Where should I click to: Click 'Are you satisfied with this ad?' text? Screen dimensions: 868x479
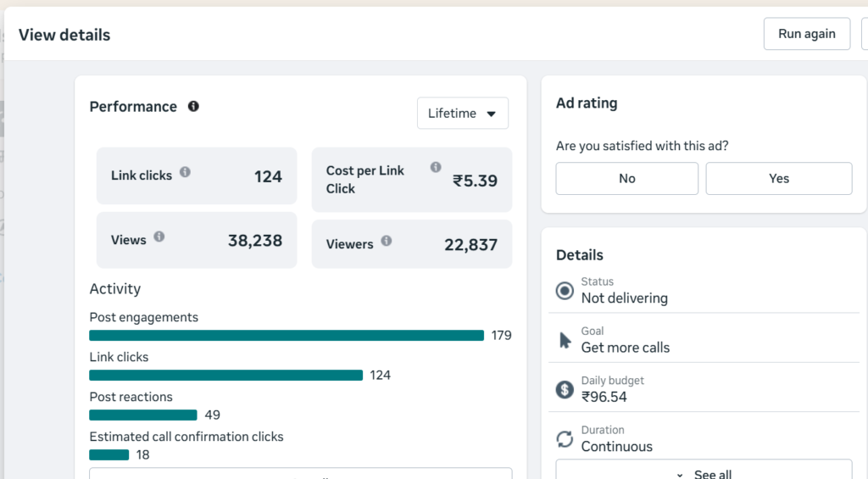coord(643,146)
